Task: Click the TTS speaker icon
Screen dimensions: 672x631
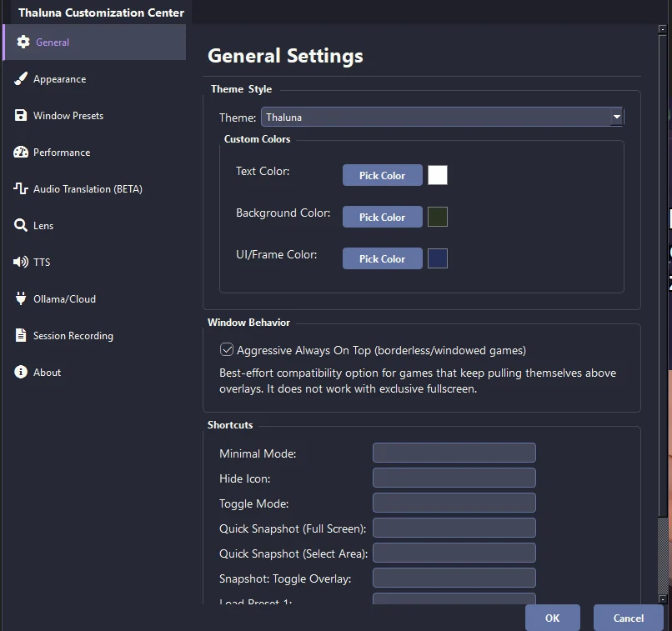Action: point(21,262)
